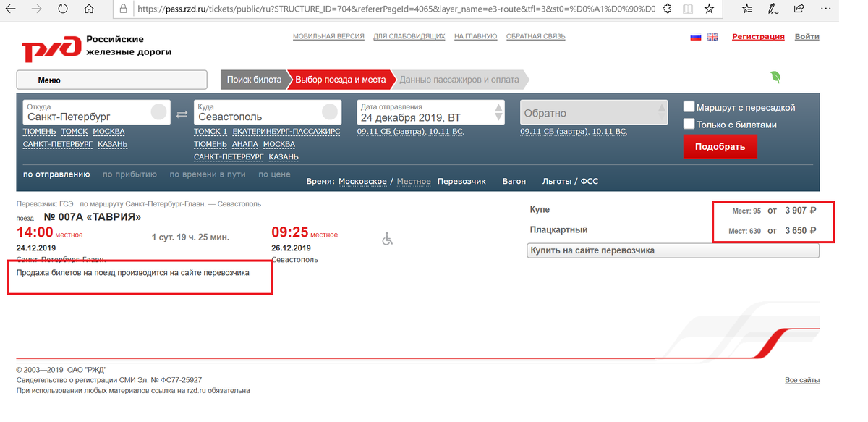Choose ТОМСК shortcut under Откуда
Viewport: 868px width, 422px height.
pos(75,132)
